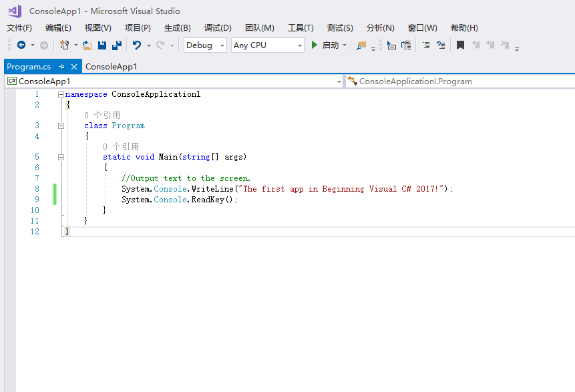Click the string literal on line 8

pyautogui.click(x=341, y=189)
